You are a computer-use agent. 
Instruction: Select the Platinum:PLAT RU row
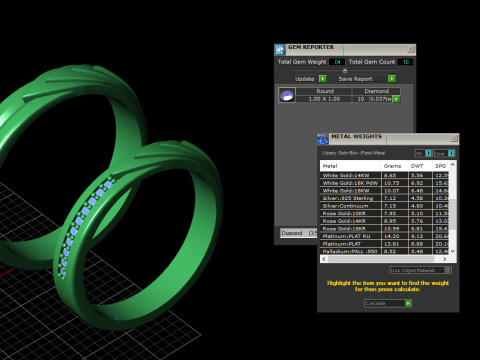(385, 236)
